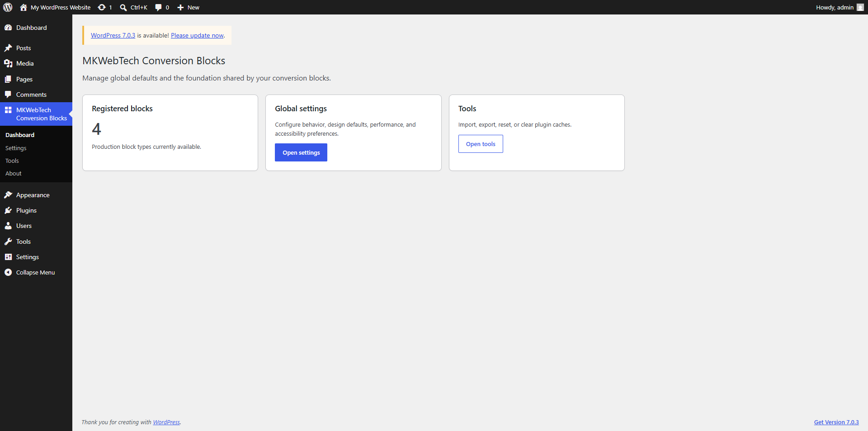Select Settings submenu under MKWebTech Conversion Blocks
This screenshot has width=868, height=431.
[16, 148]
